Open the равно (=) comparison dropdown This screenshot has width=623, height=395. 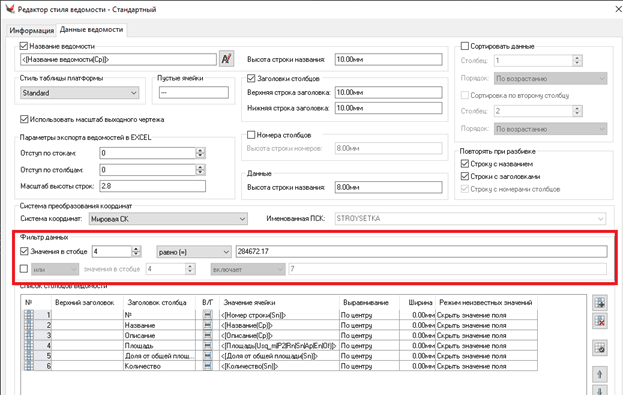(x=193, y=252)
